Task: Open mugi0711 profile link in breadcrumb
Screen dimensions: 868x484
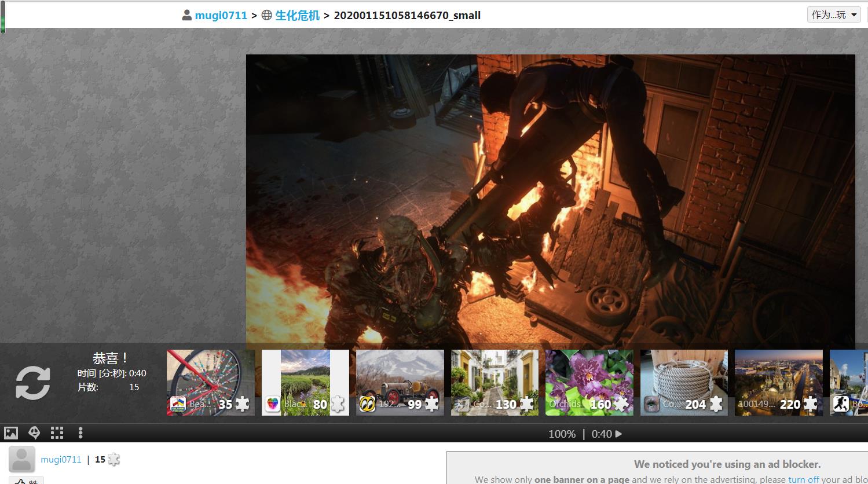Action: (221, 16)
